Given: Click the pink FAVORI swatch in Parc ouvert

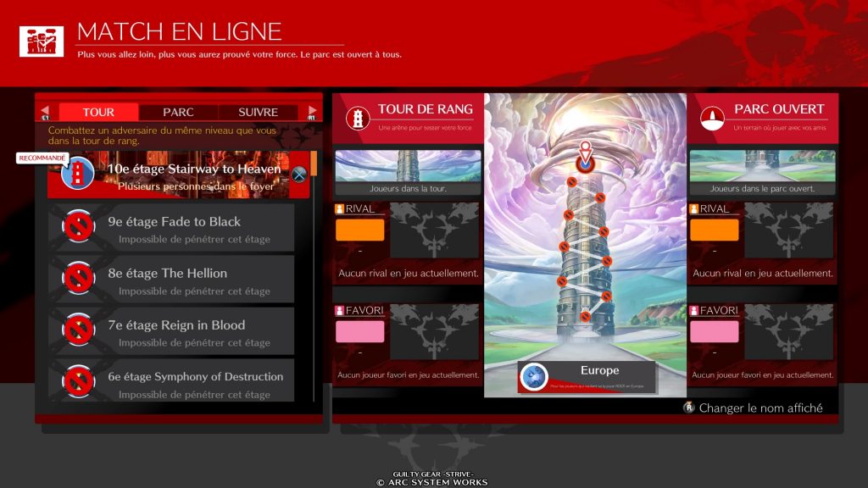Looking at the screenshot, I should [x=714, y=332].
